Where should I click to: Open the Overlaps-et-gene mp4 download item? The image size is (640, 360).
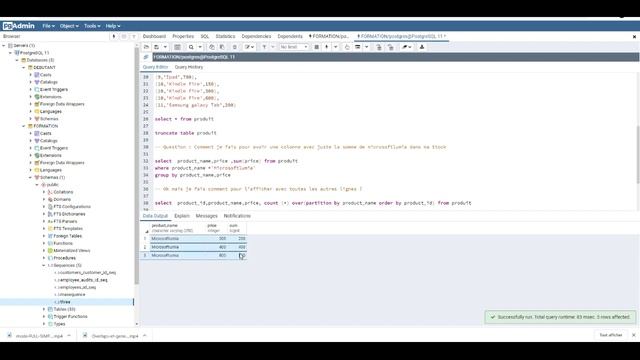(x=115, y=336)
